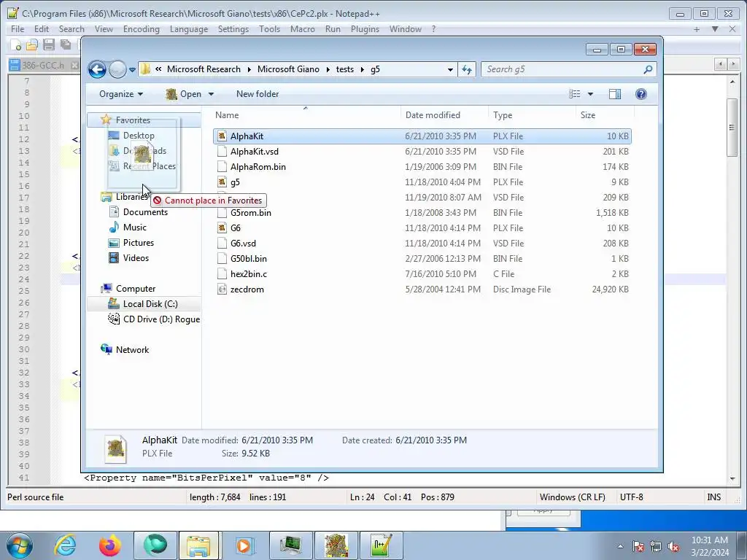Launch Internet Explorer from taskbar

coord(66,545)
